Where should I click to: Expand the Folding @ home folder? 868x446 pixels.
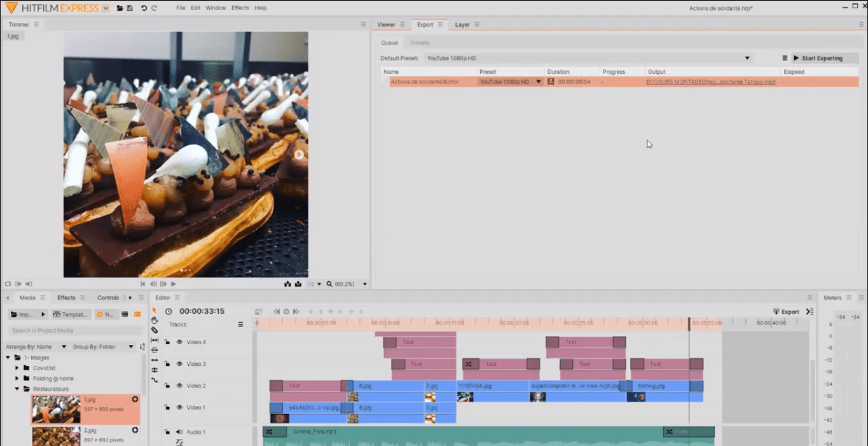17,379
